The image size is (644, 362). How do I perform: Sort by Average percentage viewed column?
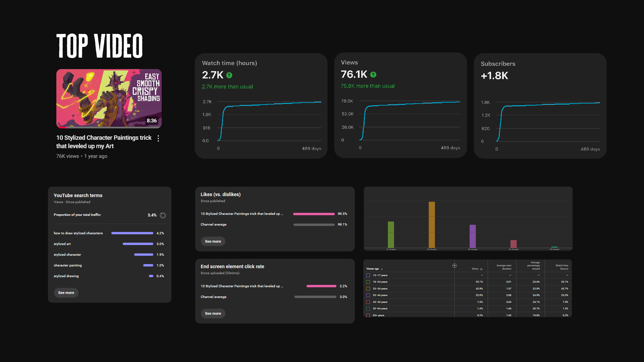pyautogui.click(x=533, y=266)
